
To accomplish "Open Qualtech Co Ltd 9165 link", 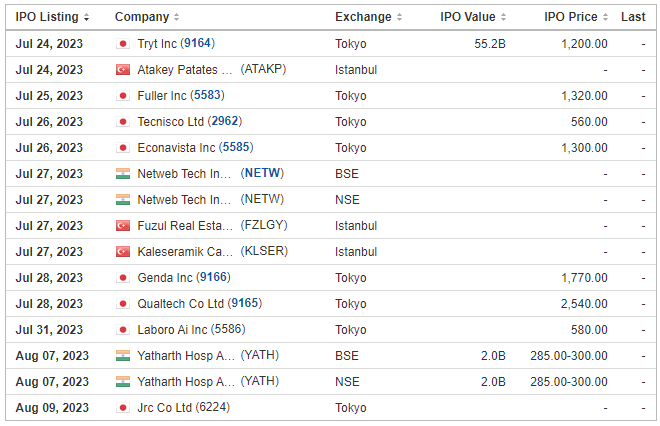I will click(245, 304).
